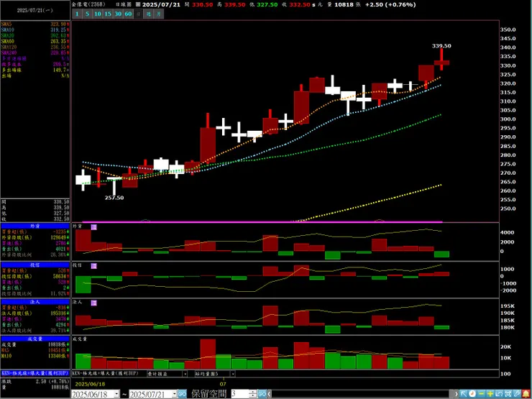
Task: Click the SMA120 legend entry
Action: pos(35,47)
